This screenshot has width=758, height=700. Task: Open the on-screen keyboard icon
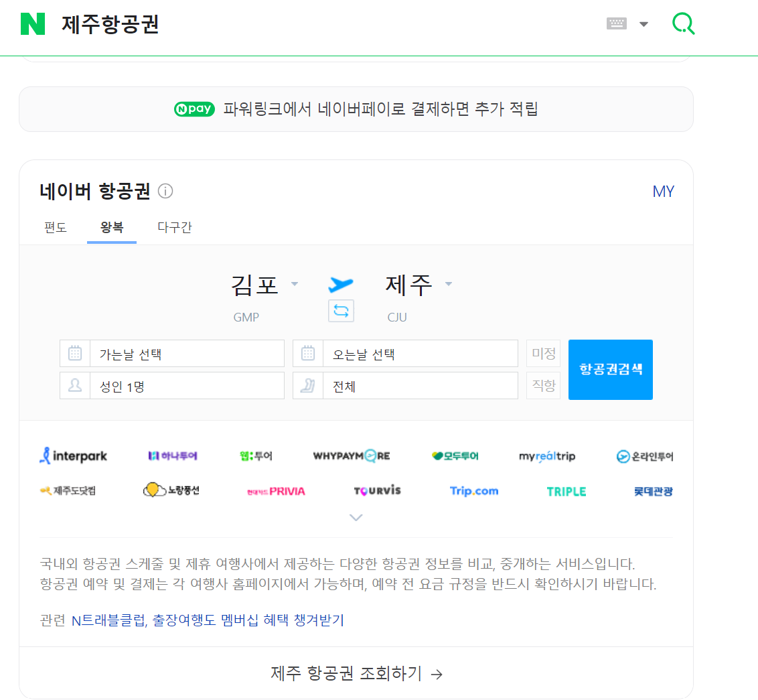pyautogui.click(x=616, y=23)
